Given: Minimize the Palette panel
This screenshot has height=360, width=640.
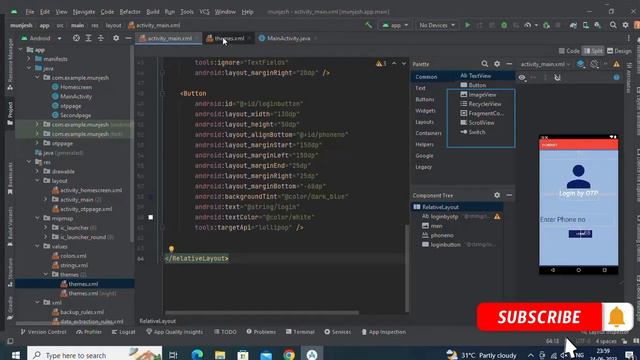Looking at the screenshot, I should (x=509, y=64).
